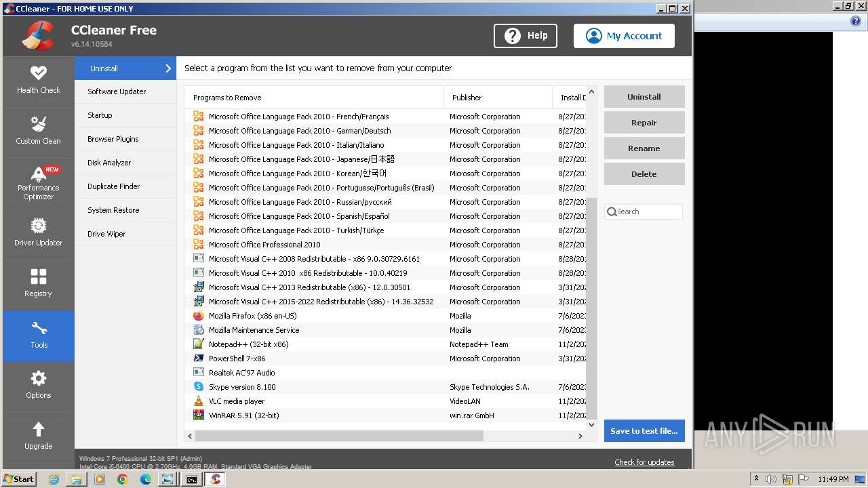The width and height of the screenshot is (868, 488).
Task: Click the list scroll up arrow
Action: point(591,91)
